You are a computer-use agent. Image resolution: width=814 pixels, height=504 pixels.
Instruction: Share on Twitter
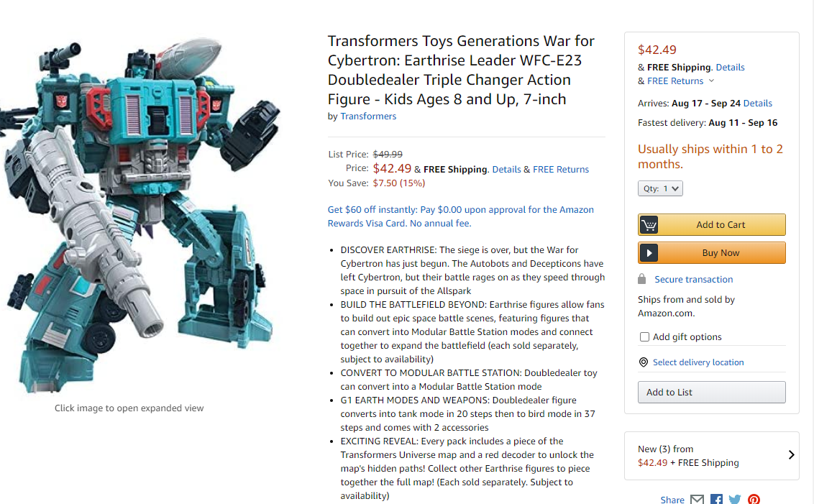734,500
